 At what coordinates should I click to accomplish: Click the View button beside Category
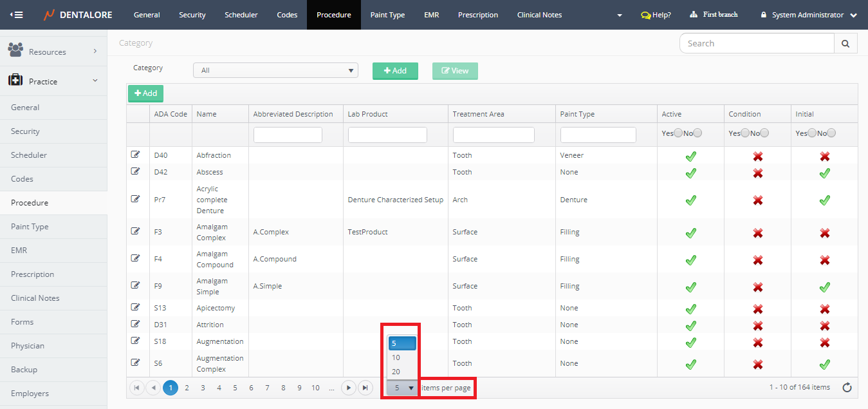455,71
